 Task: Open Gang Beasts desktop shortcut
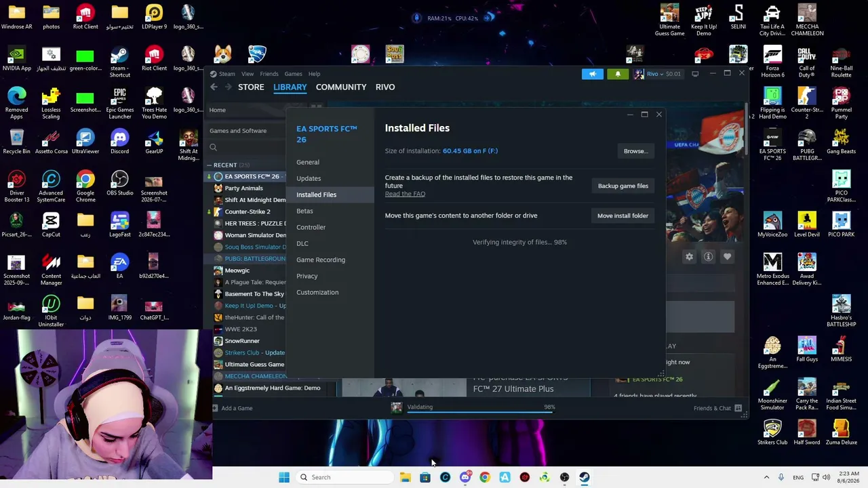(841, 142)
